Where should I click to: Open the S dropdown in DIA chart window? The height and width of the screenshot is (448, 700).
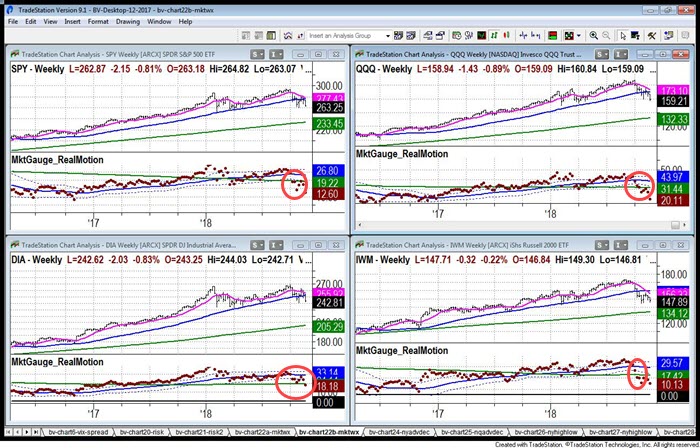(257, 245)
